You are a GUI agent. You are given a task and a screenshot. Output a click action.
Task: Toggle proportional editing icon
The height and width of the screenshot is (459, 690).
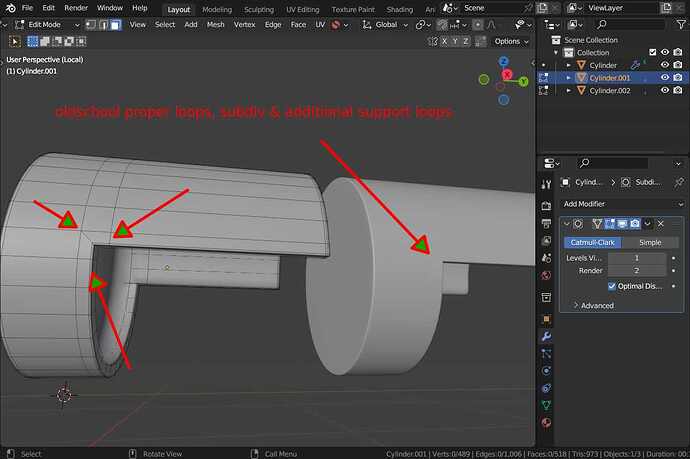[x=477, y=25]
